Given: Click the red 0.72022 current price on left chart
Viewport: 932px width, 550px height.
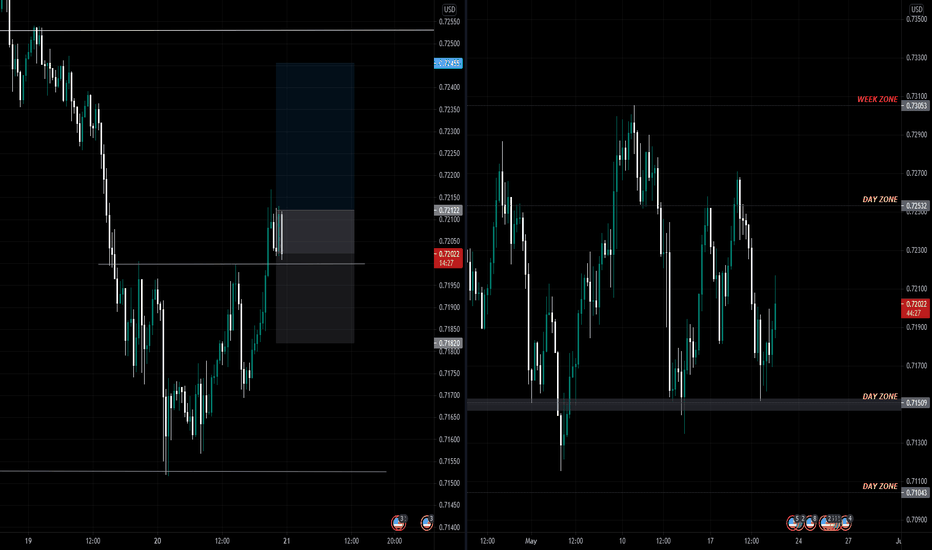Looking at the screenshot, I should click(x=448, y=258).
